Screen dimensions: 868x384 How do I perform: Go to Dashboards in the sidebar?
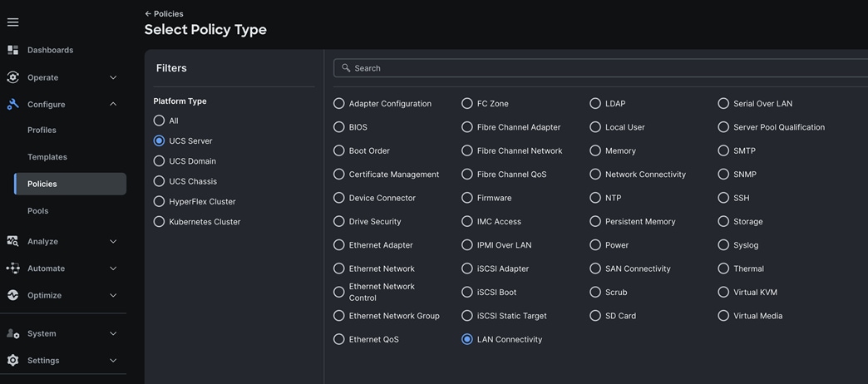(51, 50)
